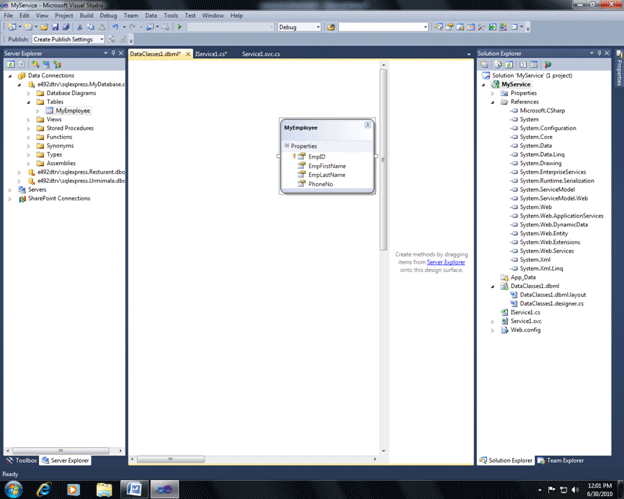Click the Solution Explorer icon in the main toolbar
Image resolution: width=624 pixels, height=499 pixels.
(439, 27)
